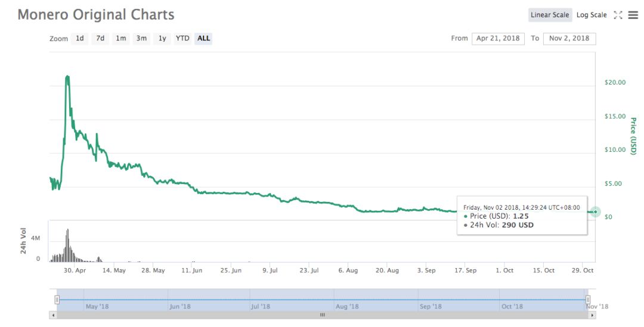The height and width of the screenshot is (327, 644).
Task: Click the '28. May' date label
Action: [x=153, y=270]
